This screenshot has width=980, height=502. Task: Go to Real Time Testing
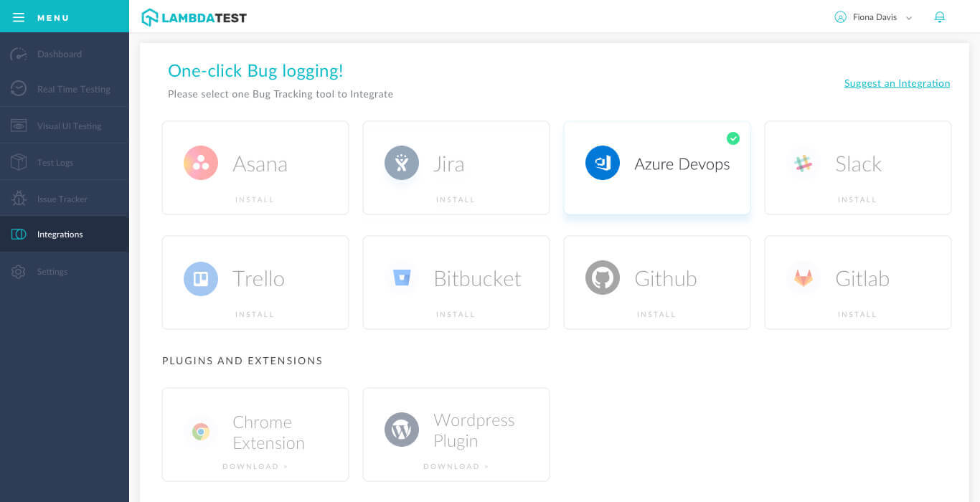[x=73, y=89]
